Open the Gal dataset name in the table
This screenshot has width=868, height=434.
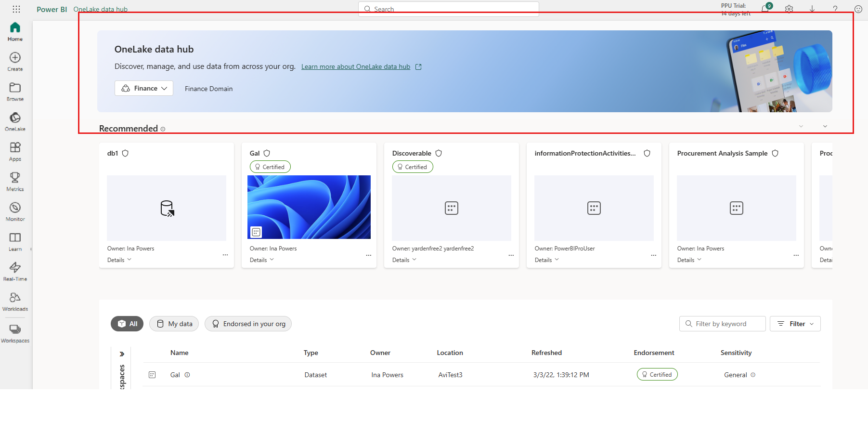click(175, 375)
